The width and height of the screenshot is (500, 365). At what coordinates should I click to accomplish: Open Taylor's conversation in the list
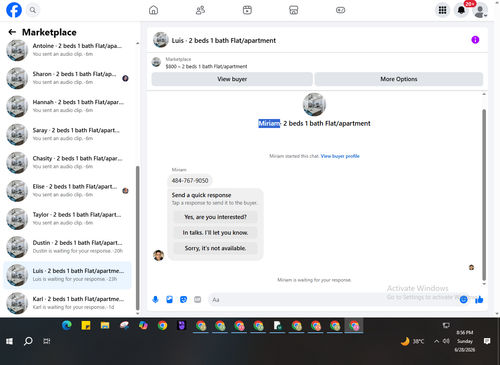67,219
